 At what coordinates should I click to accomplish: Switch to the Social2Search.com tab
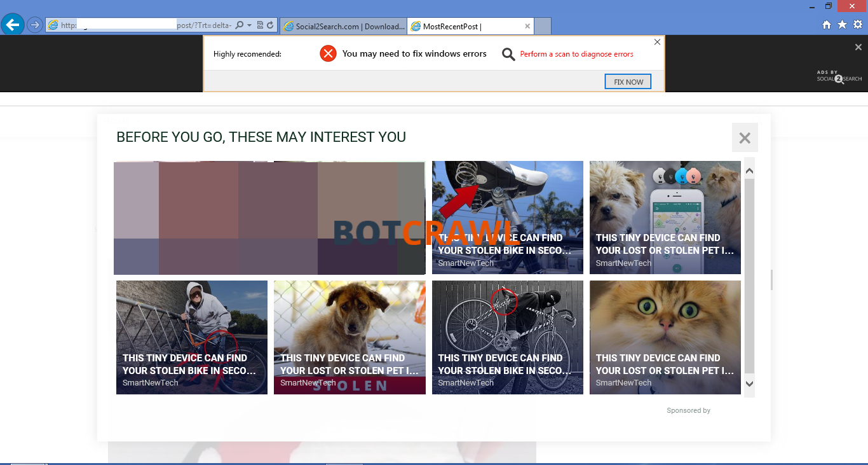tap(343, 26)
